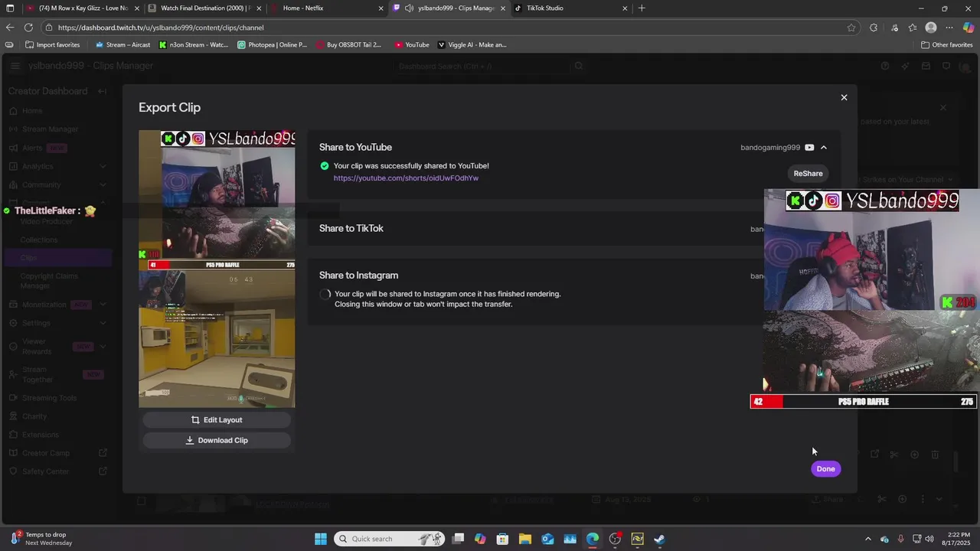
Task: Show hidden system tray icons
Action: click(868, 539)
